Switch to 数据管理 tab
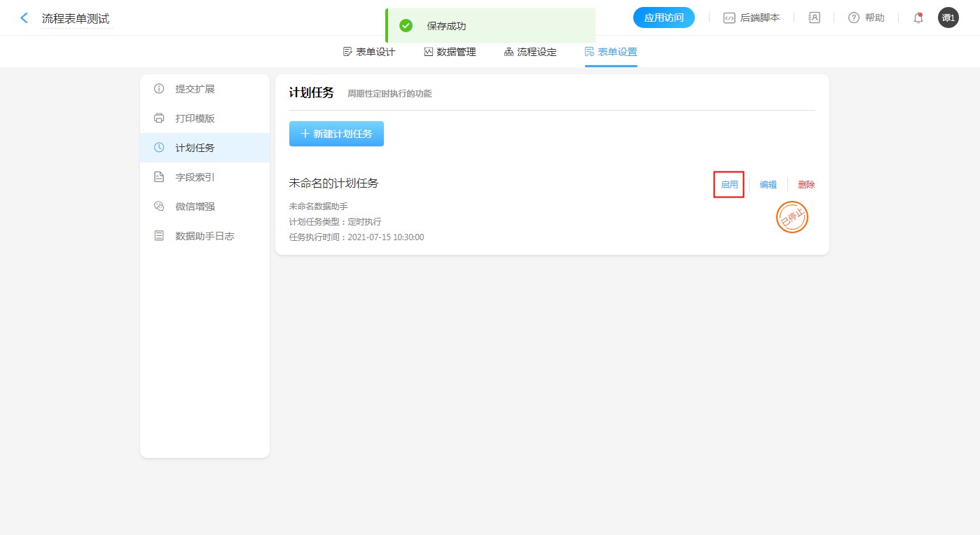The height and width of the screenshot is (535, 980). [x=450, y=52]
